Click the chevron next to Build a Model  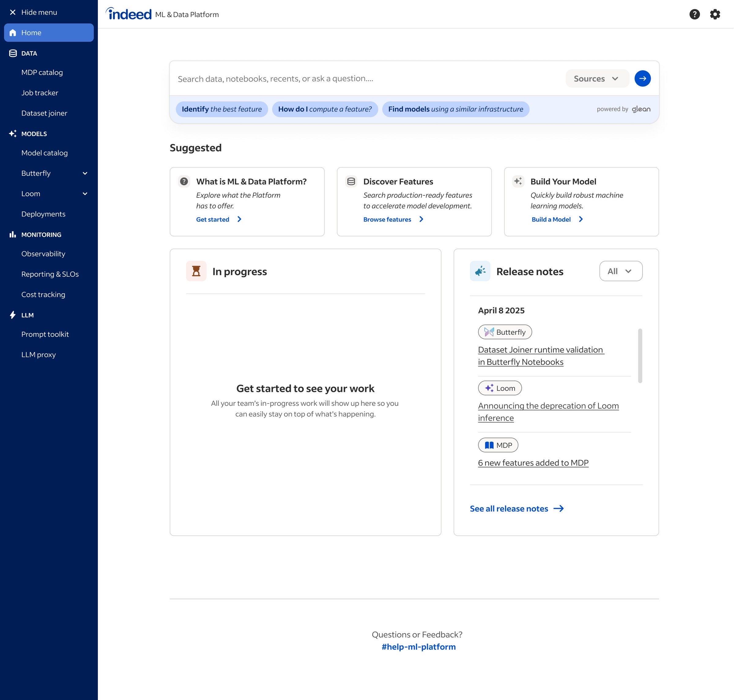click(580, 219)
